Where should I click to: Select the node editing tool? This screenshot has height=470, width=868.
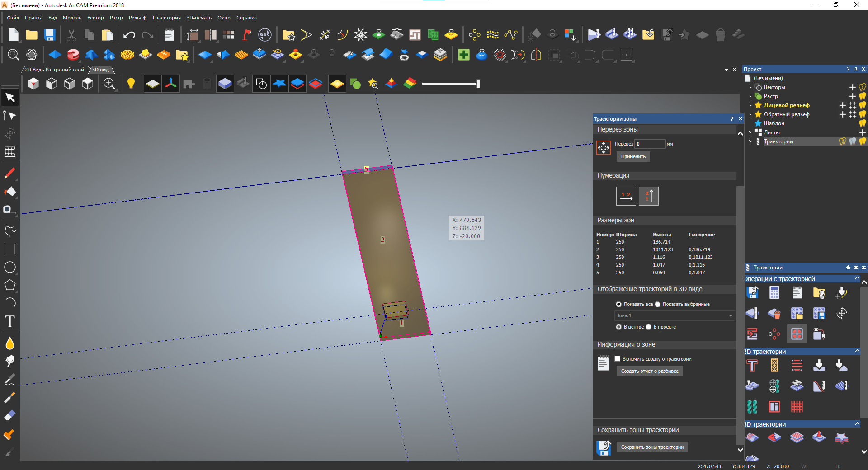click(x=10, y=116)
